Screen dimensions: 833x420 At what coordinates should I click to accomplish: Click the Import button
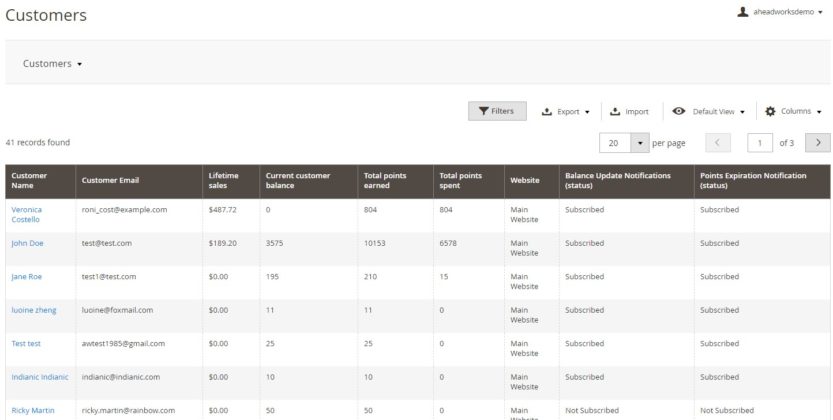[x=629, y=112]
